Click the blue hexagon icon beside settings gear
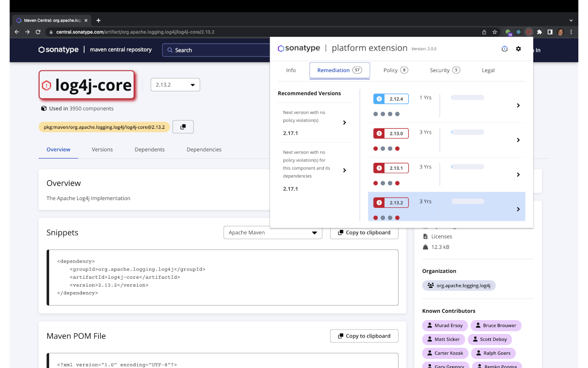 pos(504,49)
